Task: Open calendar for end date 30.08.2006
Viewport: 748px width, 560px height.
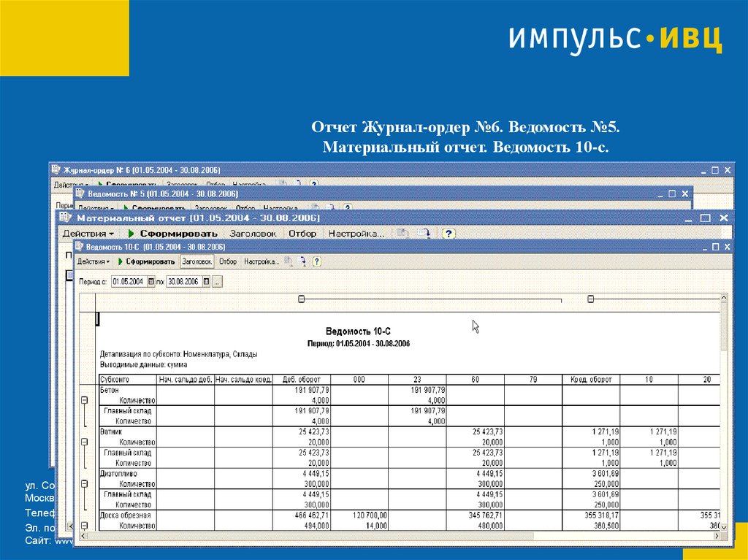Action: pos(206,281)
